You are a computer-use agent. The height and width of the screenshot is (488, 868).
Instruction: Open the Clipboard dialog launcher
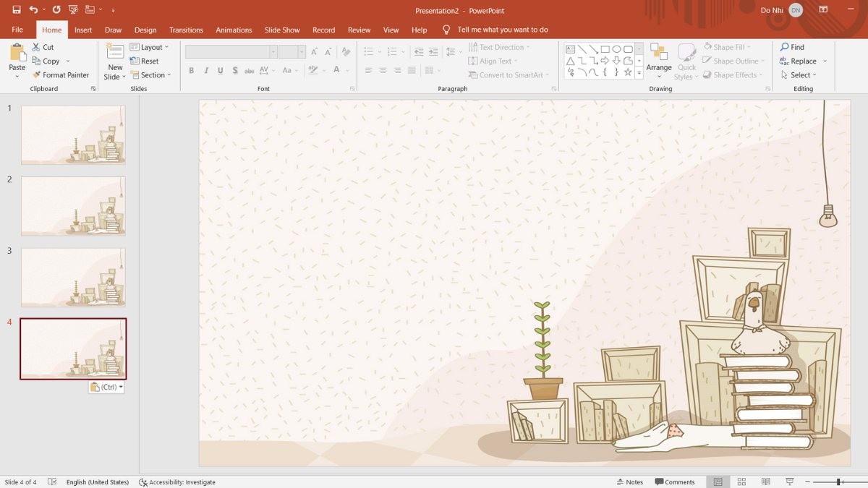(93, 89)
